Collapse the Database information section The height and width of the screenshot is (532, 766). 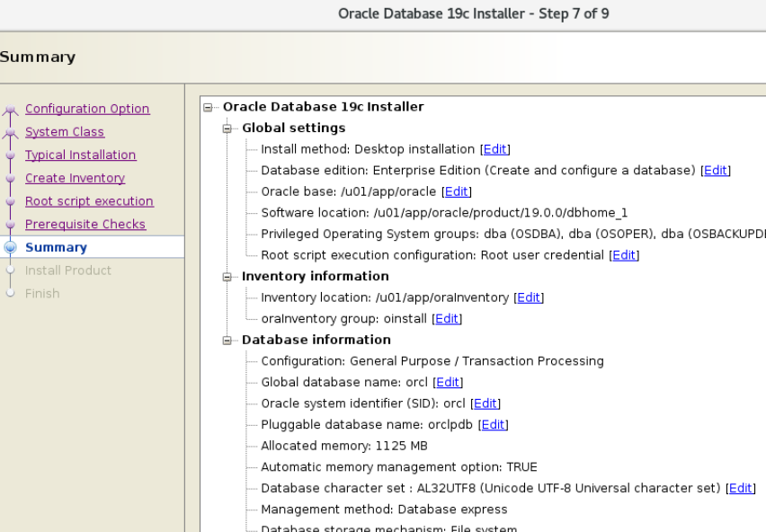click(227, 340)
